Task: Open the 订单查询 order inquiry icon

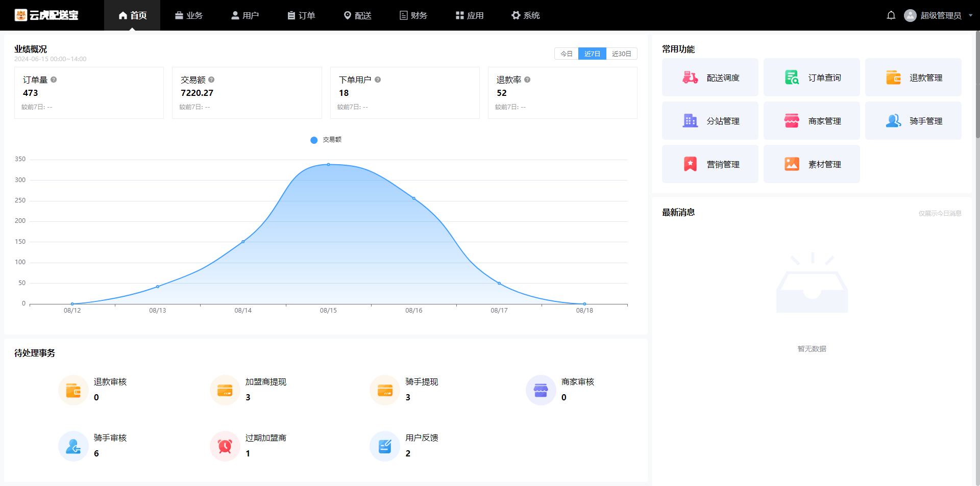Action: (x=792, y=77)
